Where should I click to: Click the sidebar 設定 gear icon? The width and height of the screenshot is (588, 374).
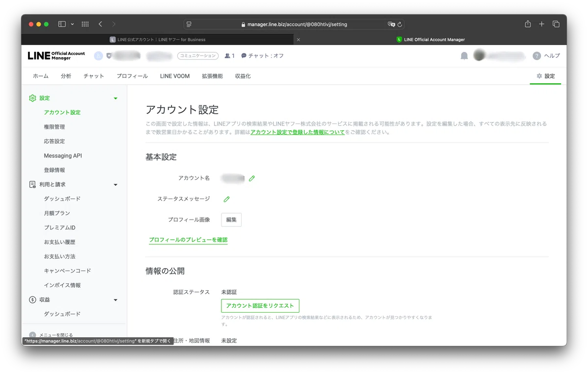32,98
